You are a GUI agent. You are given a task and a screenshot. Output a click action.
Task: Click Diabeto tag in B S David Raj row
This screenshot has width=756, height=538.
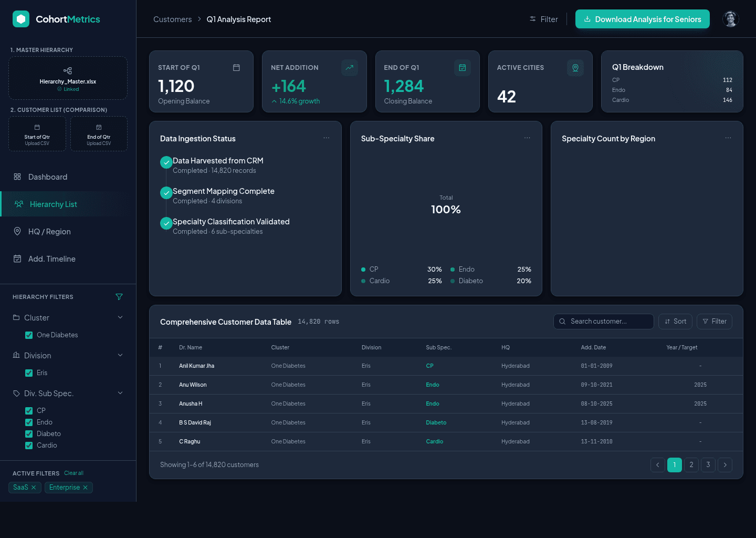pyautogui.click(x=436, y=423)
